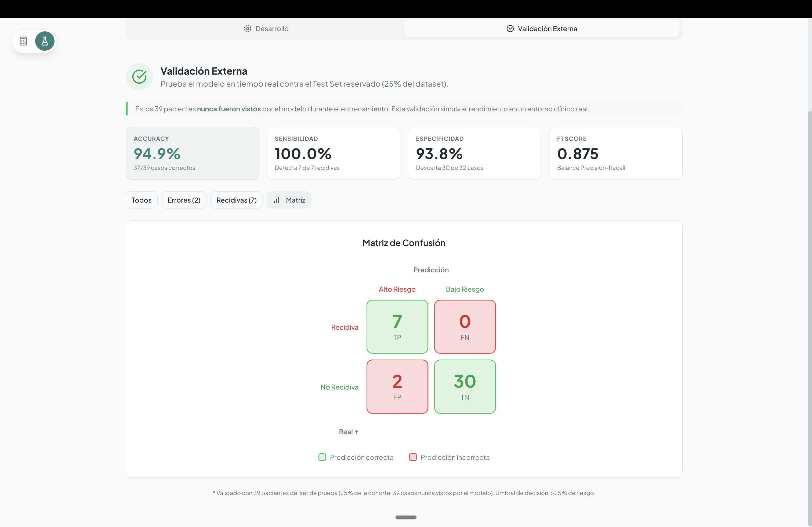Filter by Errores (2)
Screen dimensions: 812x527
(184, 200)
